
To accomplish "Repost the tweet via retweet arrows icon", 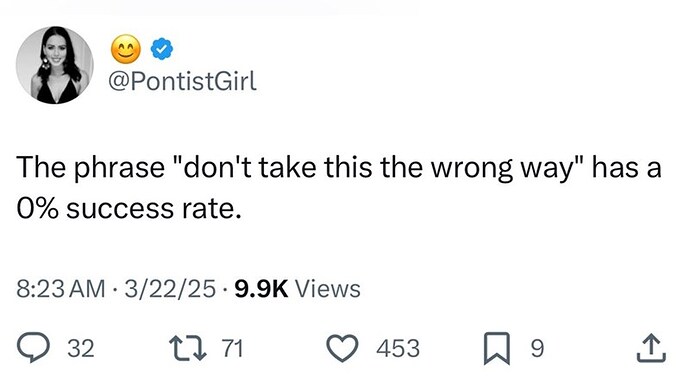I will (188, 348).
